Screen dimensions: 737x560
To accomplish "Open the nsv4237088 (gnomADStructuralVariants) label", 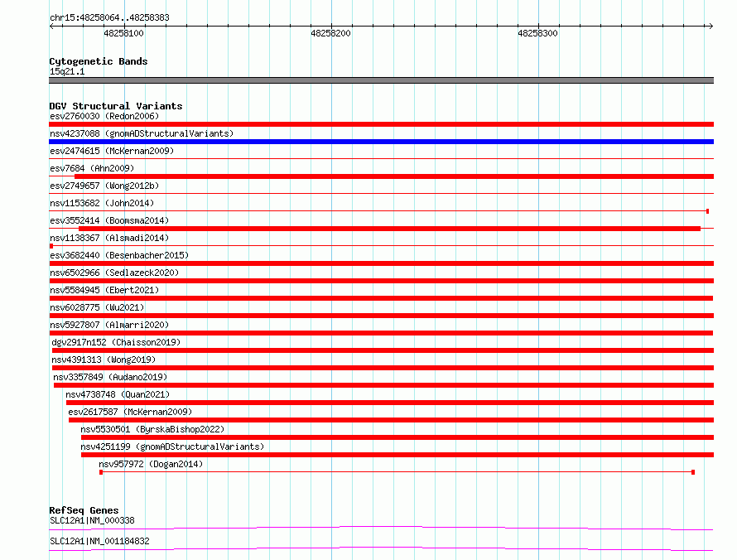I will coord(142,133).
